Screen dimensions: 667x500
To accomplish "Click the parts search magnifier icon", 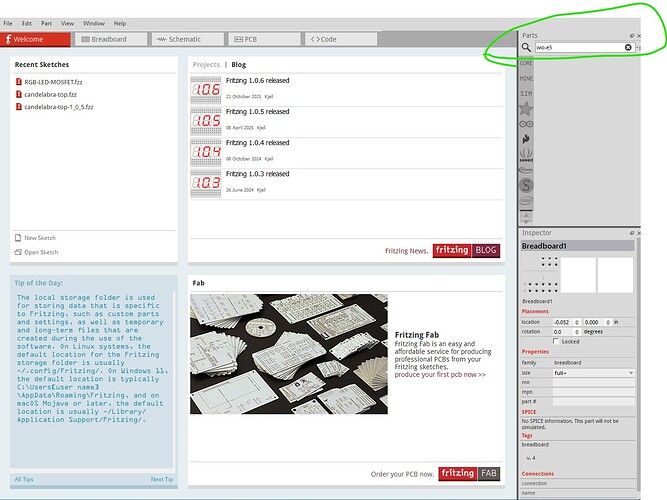I will (526, 47).
